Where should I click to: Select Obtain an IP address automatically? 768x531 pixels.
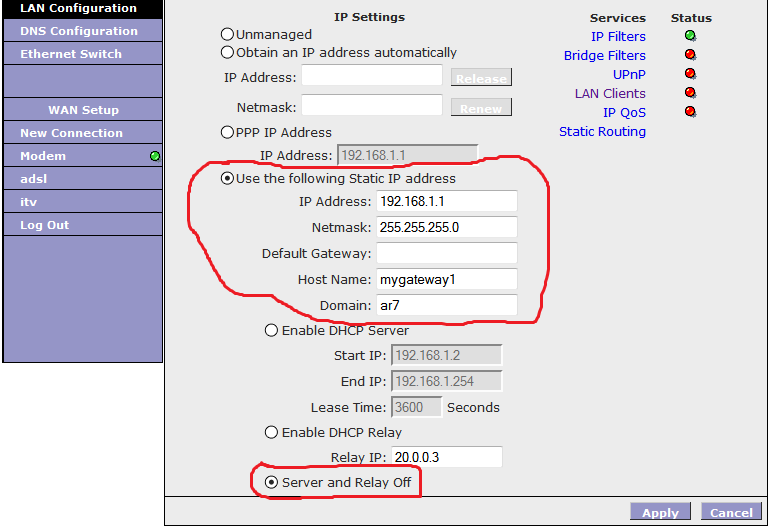[x=227, y=52]
